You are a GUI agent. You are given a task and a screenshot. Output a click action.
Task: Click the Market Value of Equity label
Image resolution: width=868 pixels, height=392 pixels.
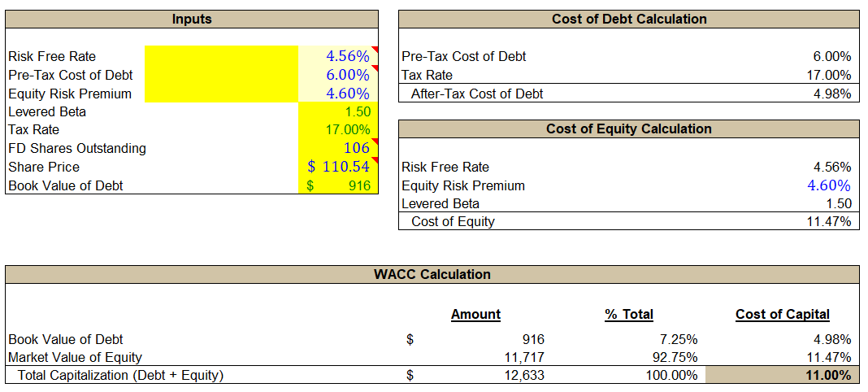pos(75,358)
